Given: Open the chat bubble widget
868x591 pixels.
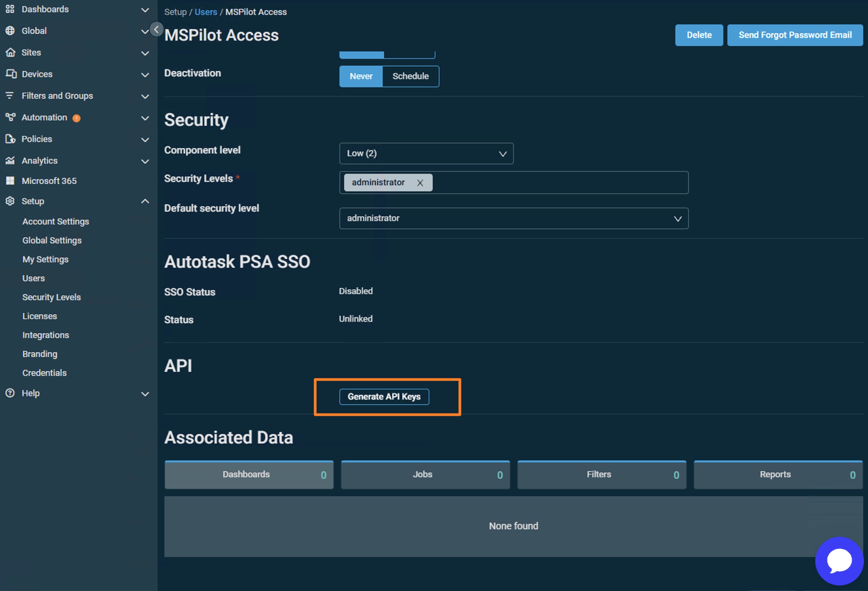Looking at the screenshot, I should pos(839,561).
